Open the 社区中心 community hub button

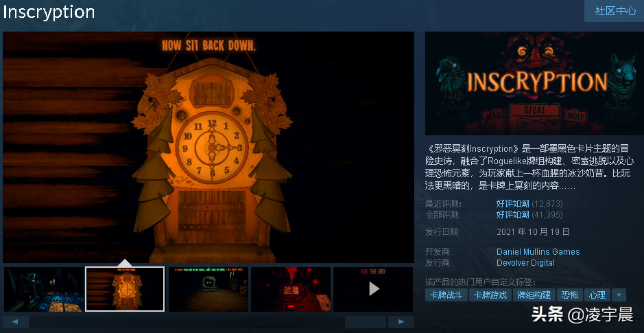[614, 11]
